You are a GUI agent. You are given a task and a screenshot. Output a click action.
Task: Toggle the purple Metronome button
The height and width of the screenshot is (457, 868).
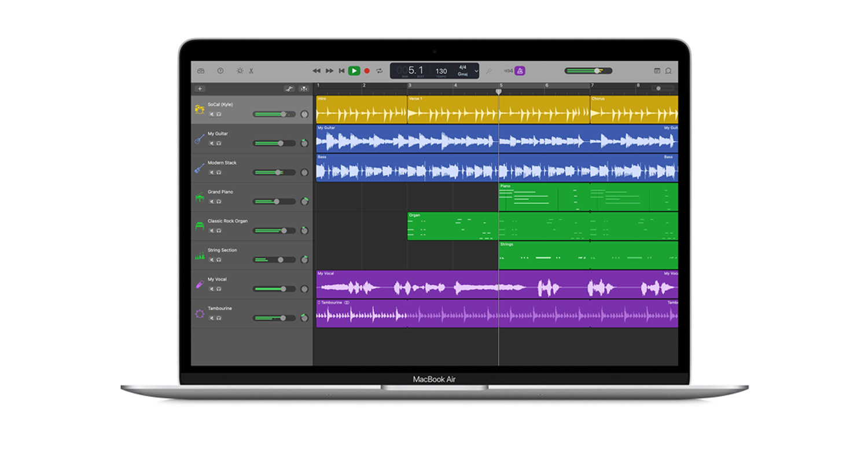520,71
